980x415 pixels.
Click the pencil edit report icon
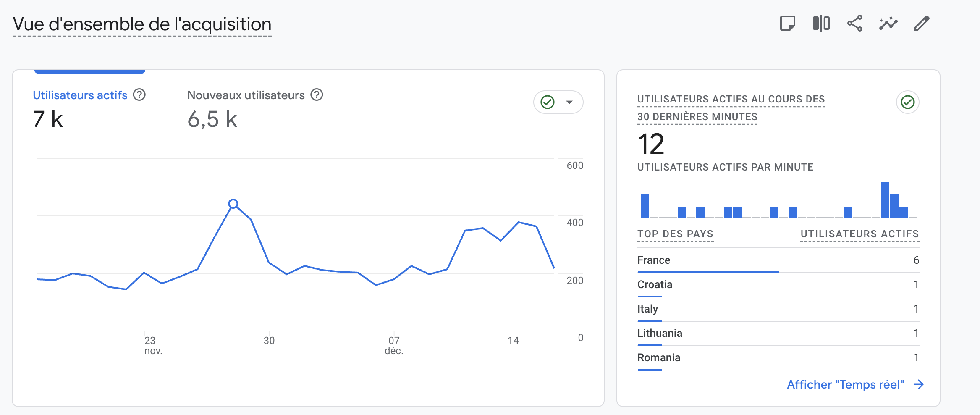[x=922, y=24]
